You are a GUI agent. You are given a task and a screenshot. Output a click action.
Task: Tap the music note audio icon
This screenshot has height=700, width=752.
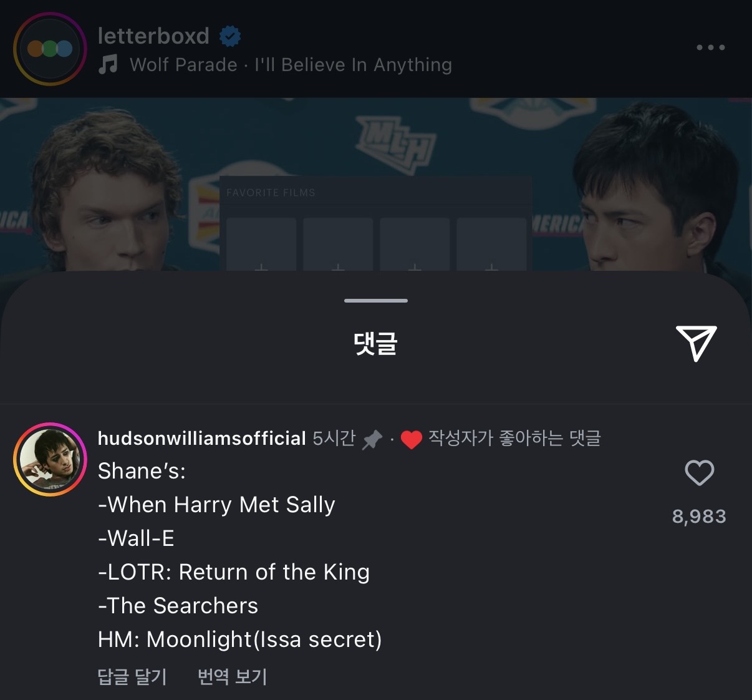tap(108, 64)
